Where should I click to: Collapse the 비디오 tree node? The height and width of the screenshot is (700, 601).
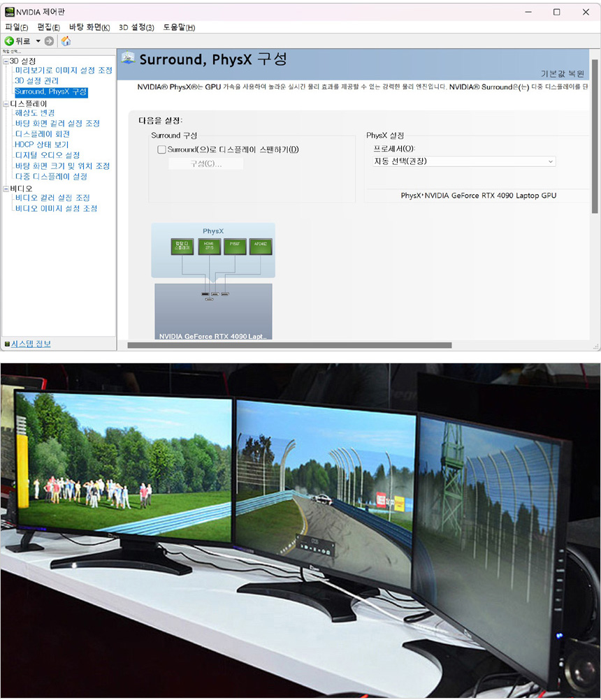pos(6,189)
